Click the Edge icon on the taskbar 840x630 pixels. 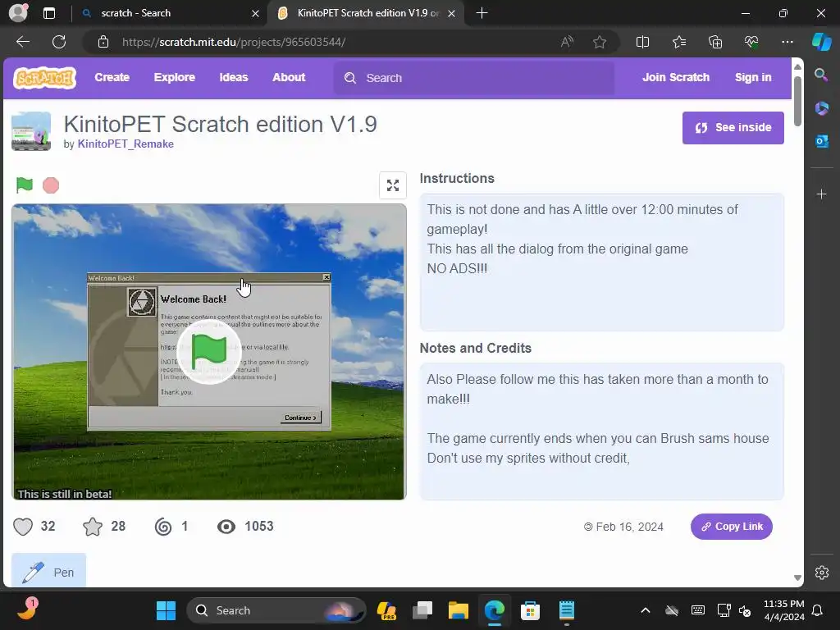point(495,610)
